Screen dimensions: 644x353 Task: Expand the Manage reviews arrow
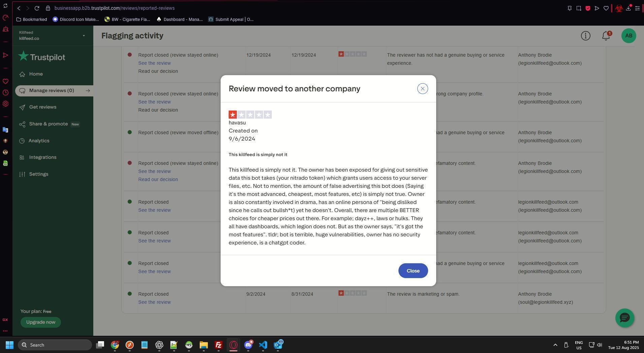click(x=88, y=90)
